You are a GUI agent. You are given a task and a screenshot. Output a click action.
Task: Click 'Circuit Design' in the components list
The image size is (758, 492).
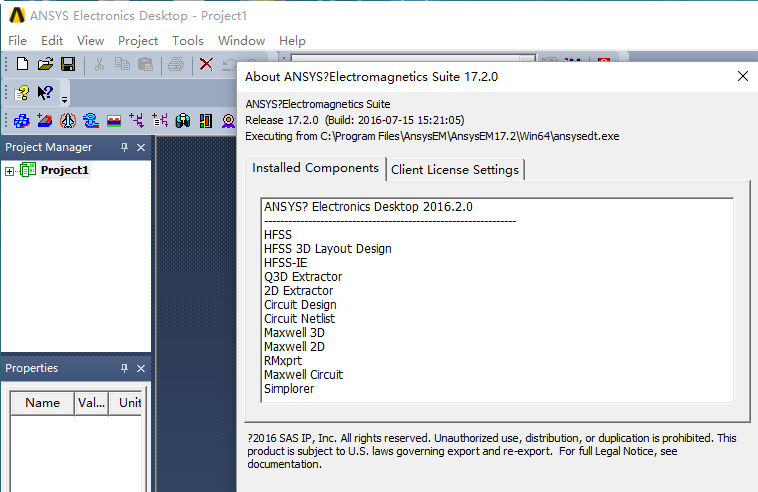tap(300, 305)
